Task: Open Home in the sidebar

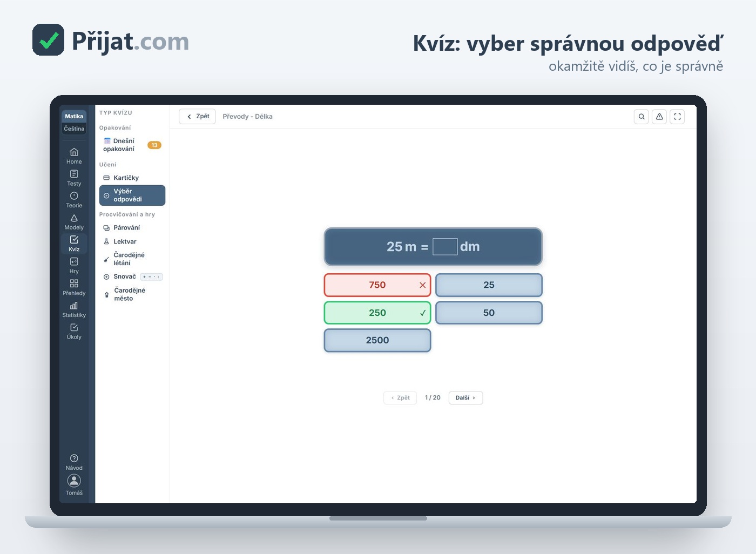Action: click(74, 156)
